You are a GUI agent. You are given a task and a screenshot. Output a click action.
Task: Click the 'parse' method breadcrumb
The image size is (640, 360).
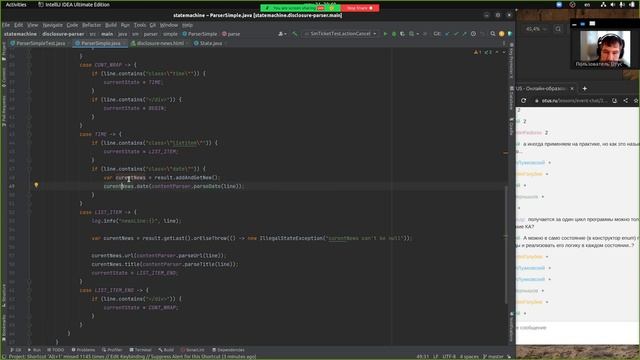[x=231, y=34]
